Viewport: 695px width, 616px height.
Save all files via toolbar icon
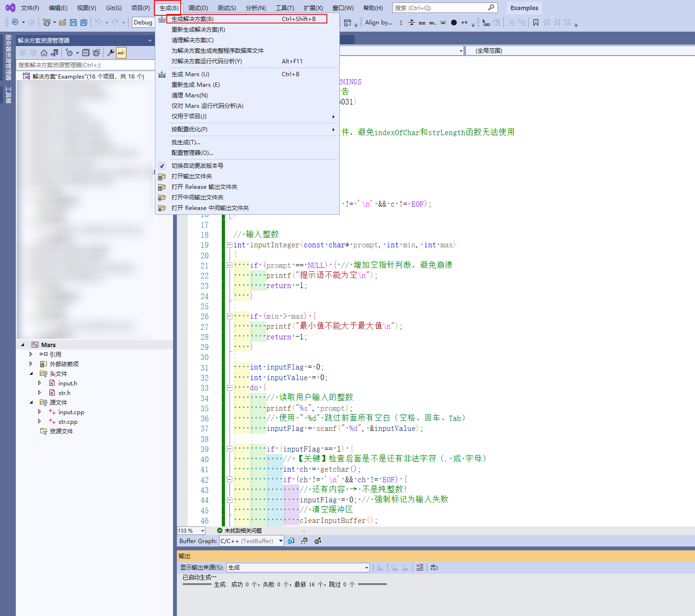click(x=83, y=22)
